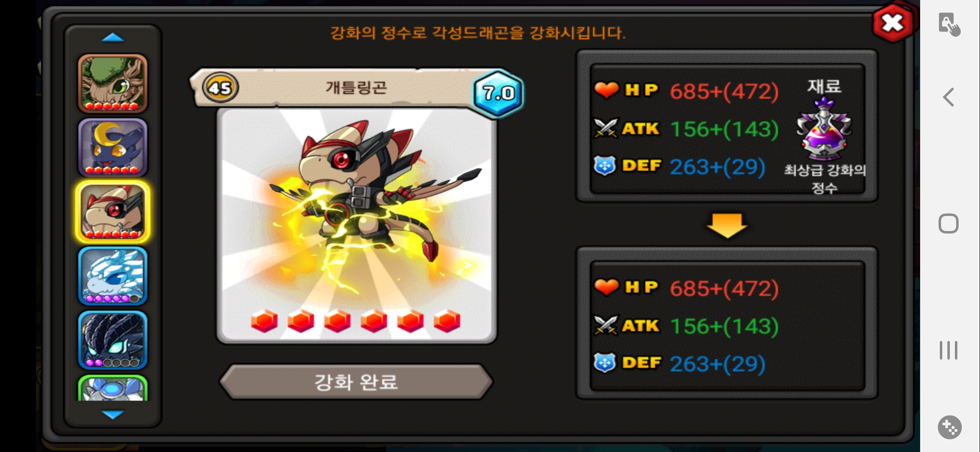Select the partially visible green-framed dragon
The width and height of the screenshot is (980, 452).
113,388
